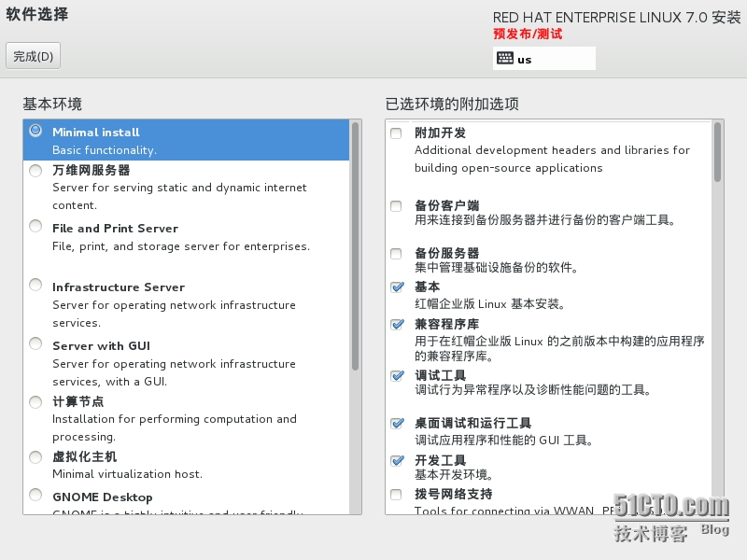
Task: Click the 调试应用程序和性能的 GUI 工具 text
Action: (x=503, y=440)
